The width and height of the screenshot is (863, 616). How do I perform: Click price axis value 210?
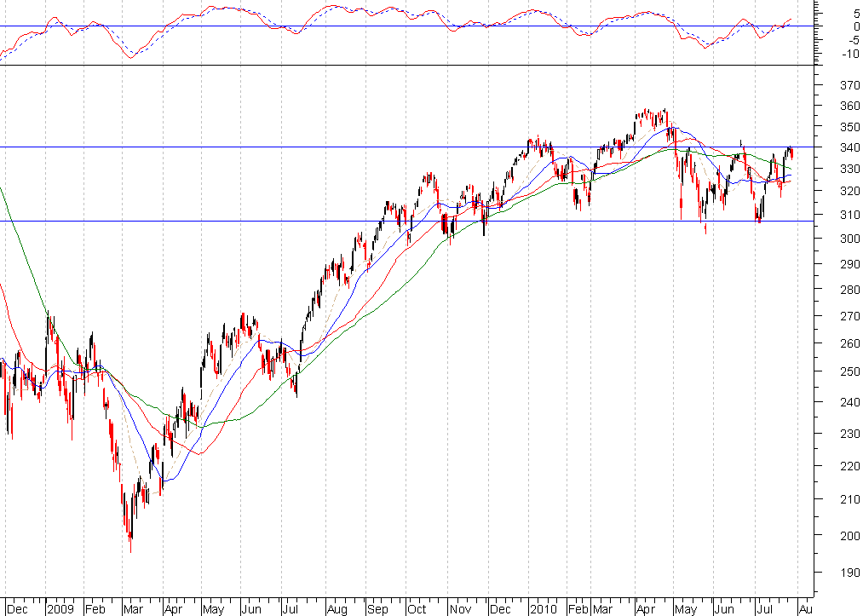tap(849, 500)
